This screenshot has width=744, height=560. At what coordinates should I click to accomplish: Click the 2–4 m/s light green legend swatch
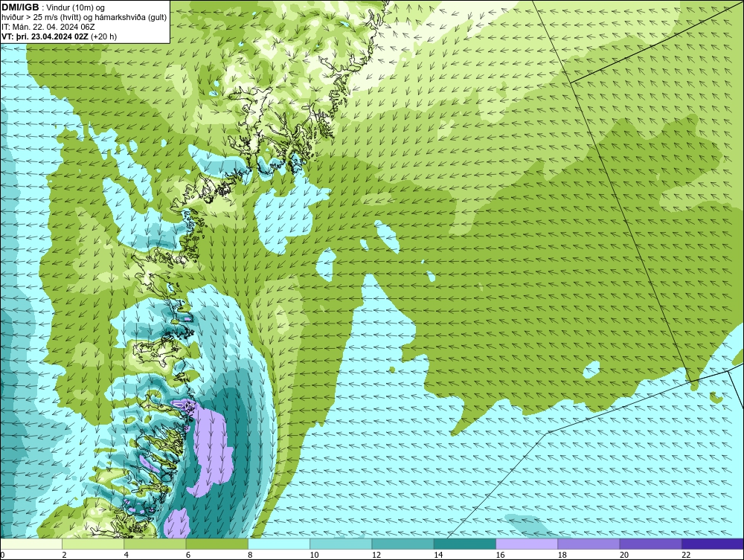coord(93,544)
